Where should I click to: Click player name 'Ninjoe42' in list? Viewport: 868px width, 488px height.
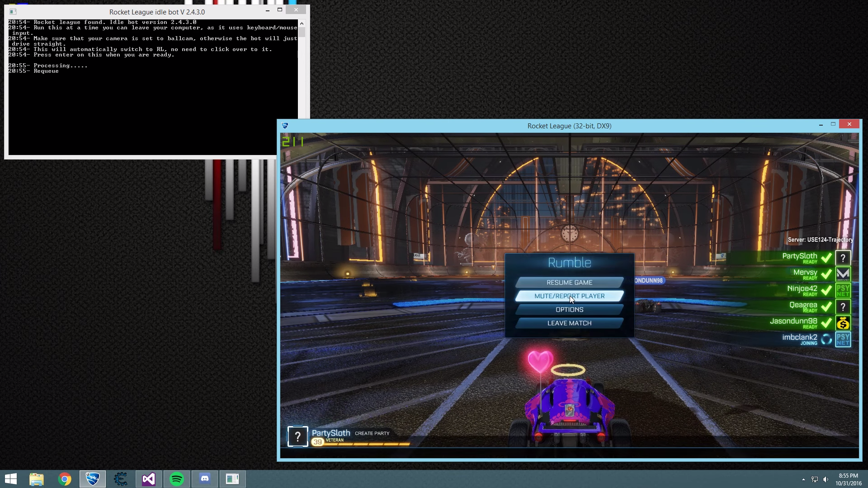[802, 289]
